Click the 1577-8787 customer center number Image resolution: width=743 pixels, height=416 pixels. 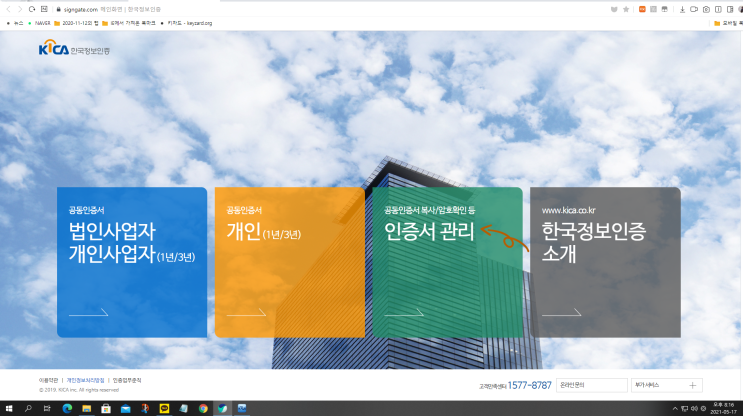(529, 385)
